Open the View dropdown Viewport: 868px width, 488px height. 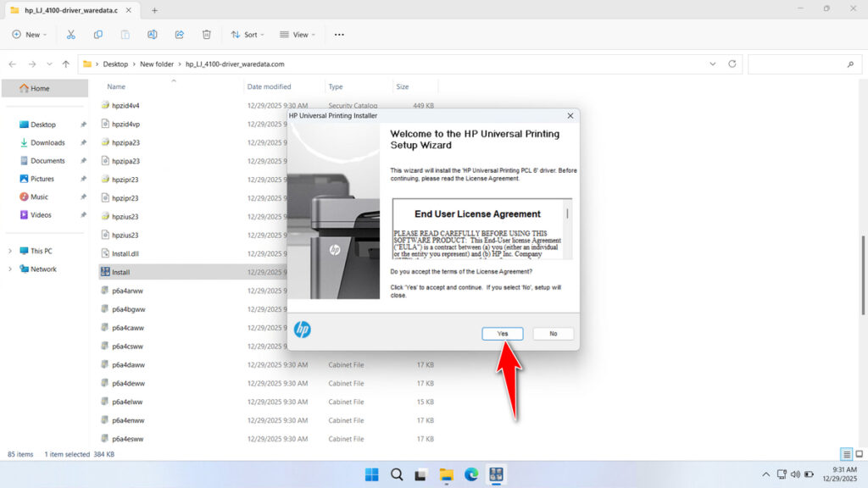tap(297, 34)
